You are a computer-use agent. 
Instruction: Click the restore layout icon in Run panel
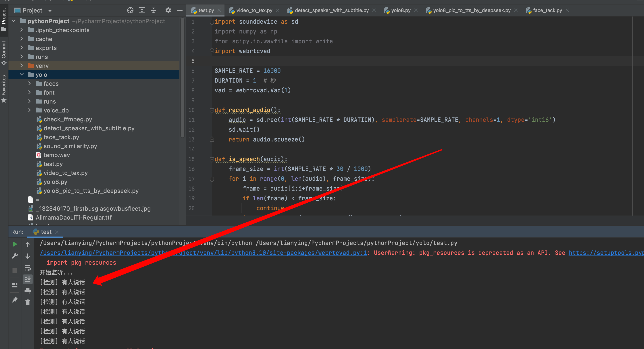[x=15, y=285]
